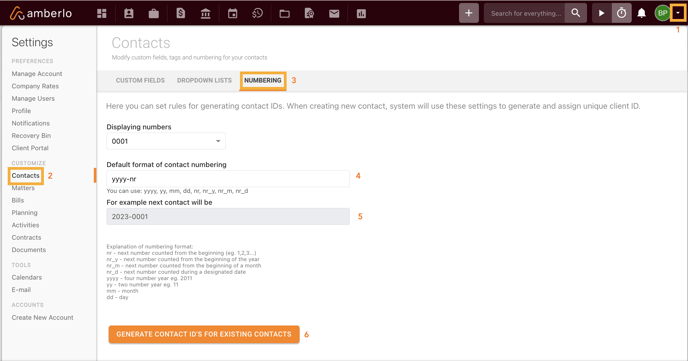The width and height of the screenshot is (688, 361).
Task: Click the search magnifier icon
Action: (x=576, y=13)
